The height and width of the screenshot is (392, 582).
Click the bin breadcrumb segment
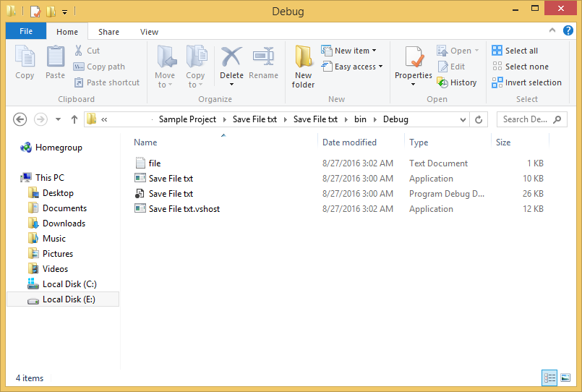click(360, 119)
